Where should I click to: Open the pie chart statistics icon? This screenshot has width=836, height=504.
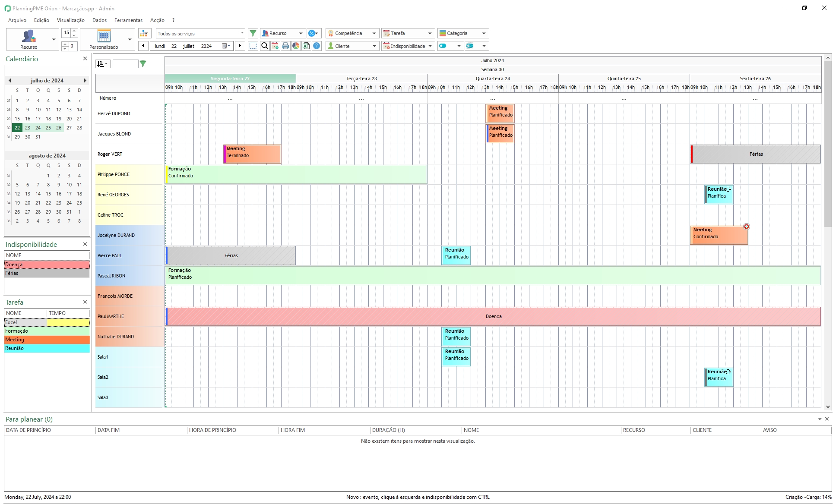click(296, 46)
